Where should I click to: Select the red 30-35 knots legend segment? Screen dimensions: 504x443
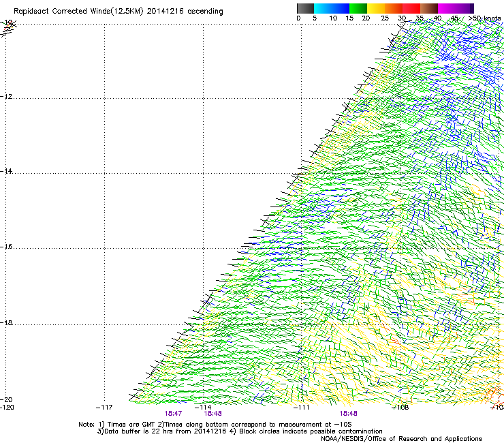411,8
